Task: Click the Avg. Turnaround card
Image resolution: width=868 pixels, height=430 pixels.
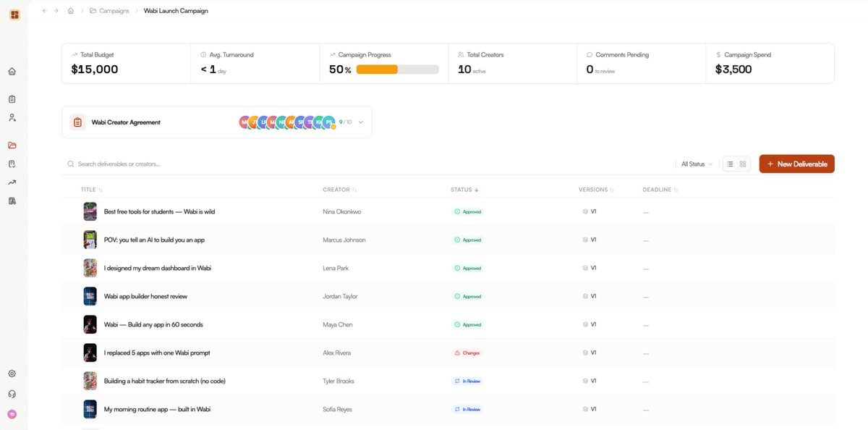Action: tap(255, 64)
